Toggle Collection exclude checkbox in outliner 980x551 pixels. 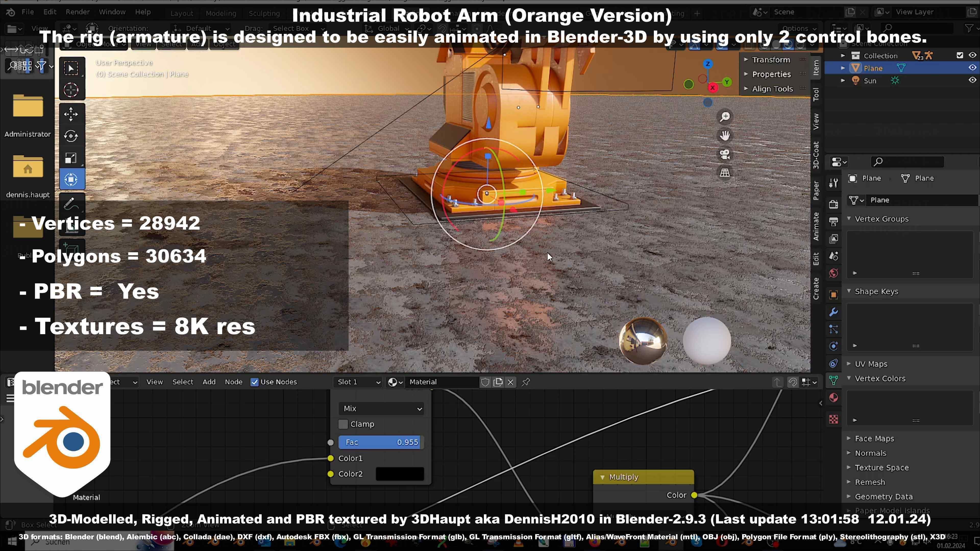960,56
